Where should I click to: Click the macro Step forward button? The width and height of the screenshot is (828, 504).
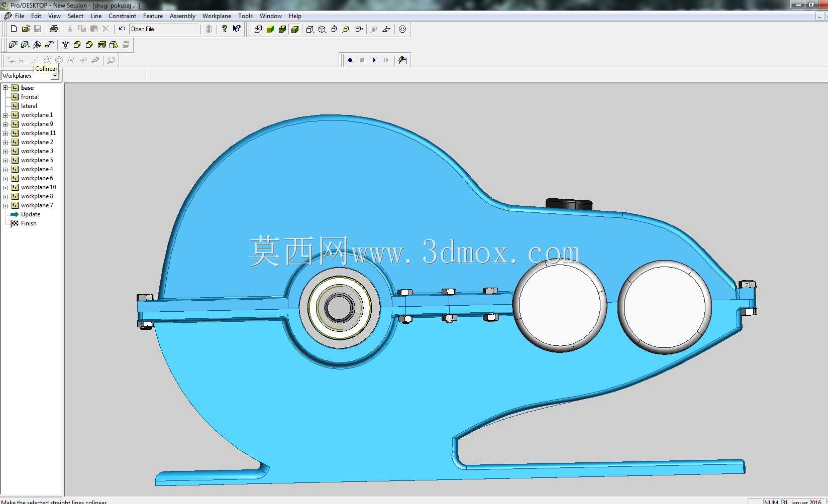pos(386,60)
